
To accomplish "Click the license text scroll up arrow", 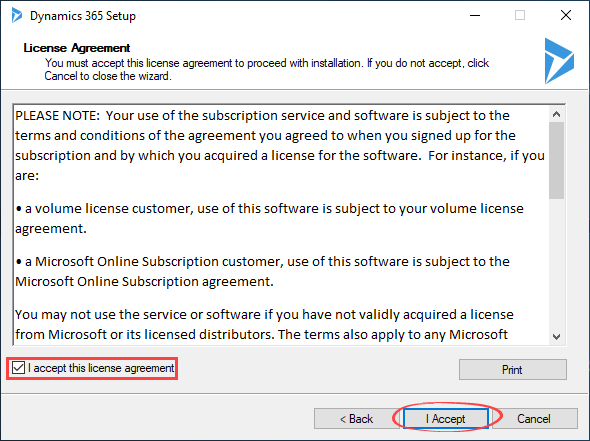I will click(x=557, y=114).
